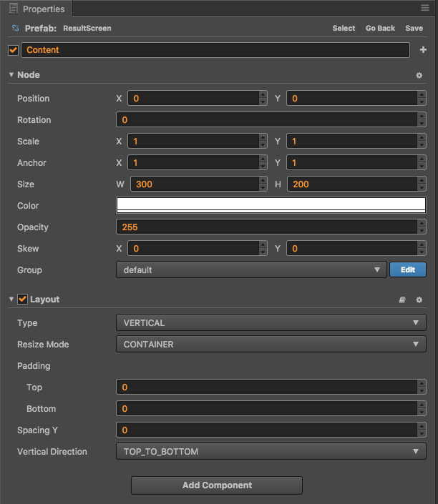
Task: Decrease Opacity using its down stepper arrow
Action: pos(422,231)
